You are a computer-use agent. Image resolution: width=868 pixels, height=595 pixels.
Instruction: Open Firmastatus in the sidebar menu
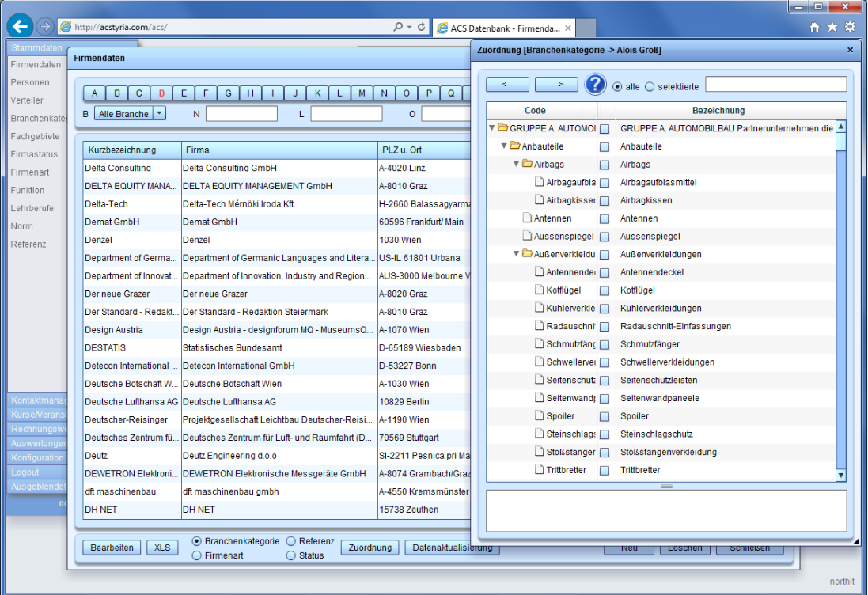[34, 154]
